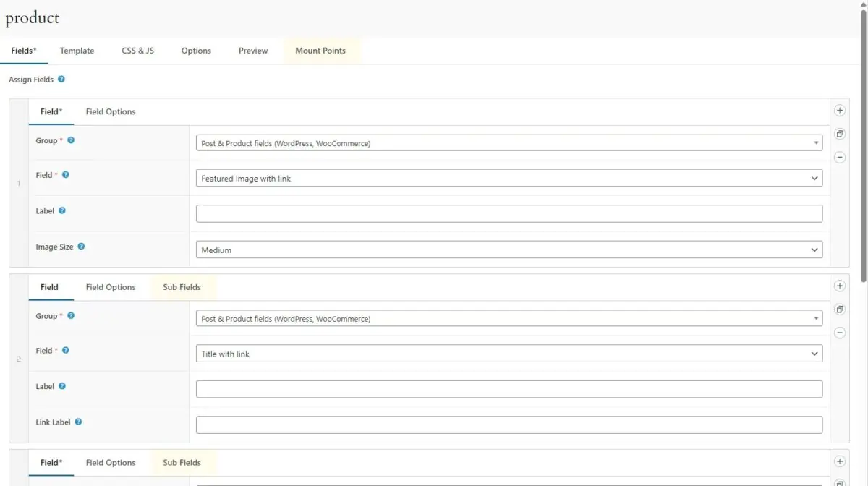The width and height of the screenshot is (868, 486).
Task: Remove field row 2 with the minus icon
Action: [x=839, y=333]
